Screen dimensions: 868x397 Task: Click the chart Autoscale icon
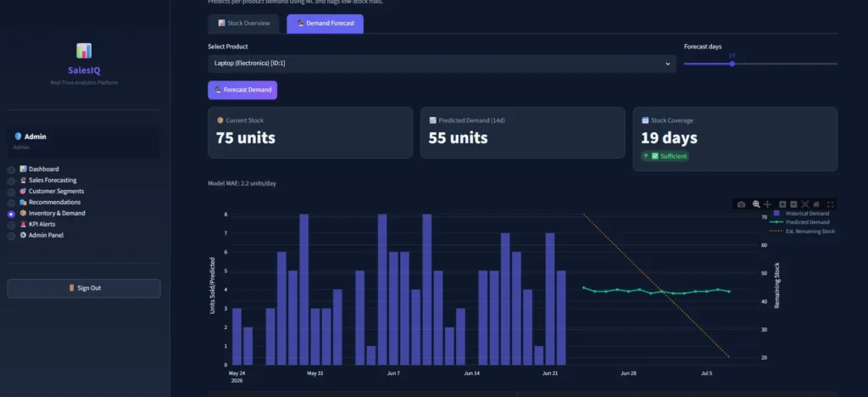coord(805,204)
